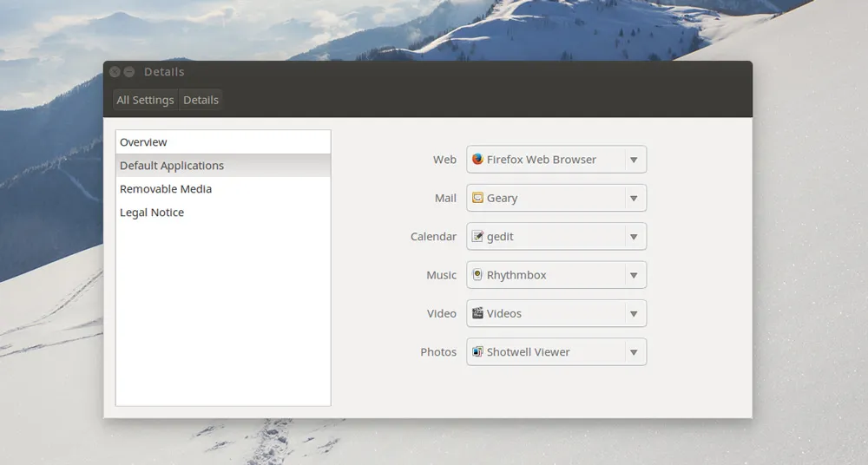Click the Rhythmbox speaker icon

pyautogui.click(x=477, y=275)
